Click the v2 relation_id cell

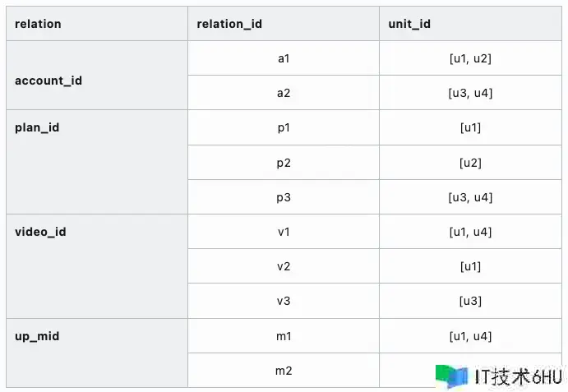[x=284, y=266]
